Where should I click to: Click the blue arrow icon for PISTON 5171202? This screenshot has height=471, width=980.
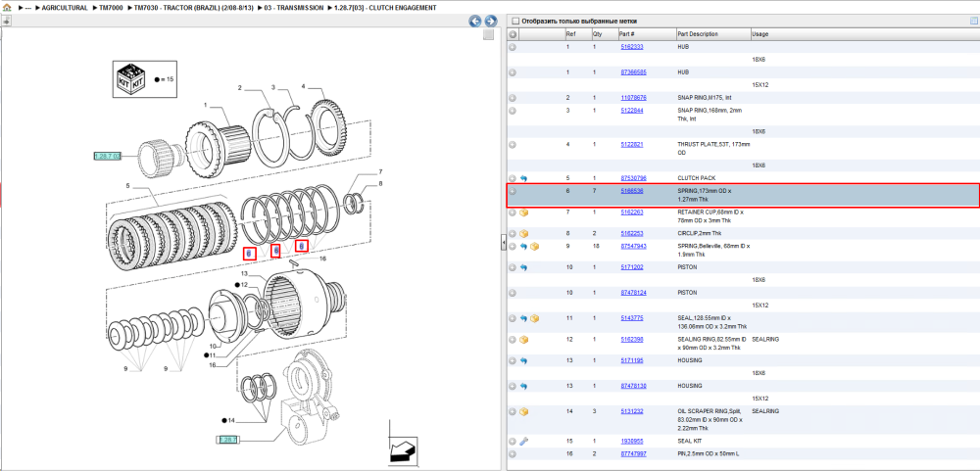click(523, 267)
